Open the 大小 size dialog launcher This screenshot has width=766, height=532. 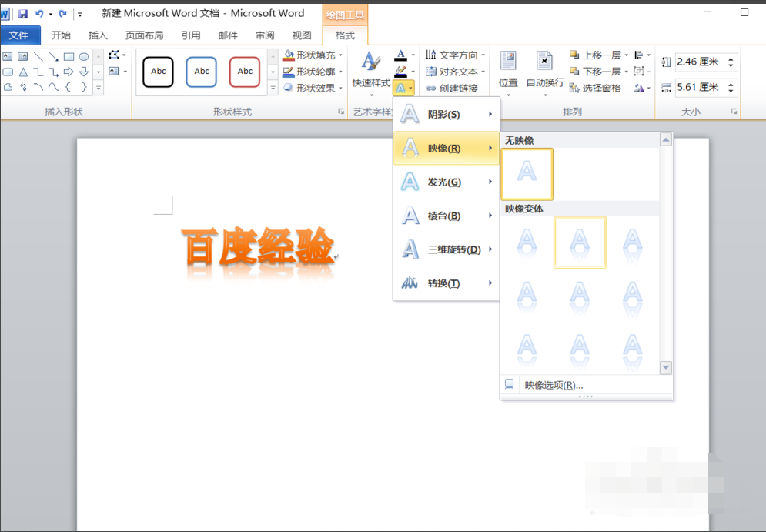tap(734, 112)
